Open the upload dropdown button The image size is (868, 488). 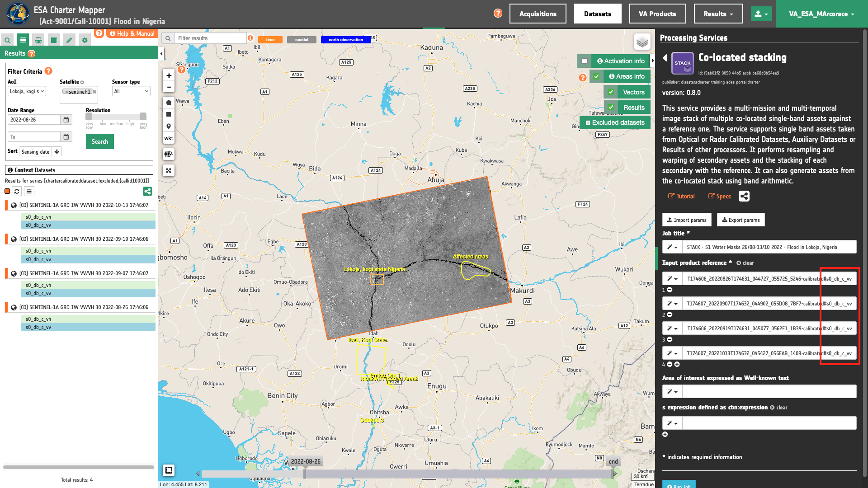761,14
